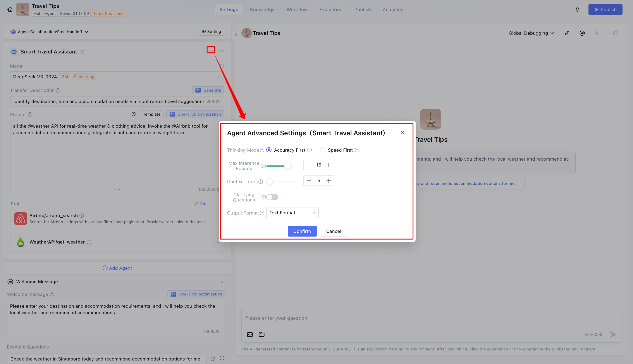The height and width of the screenshot is (364, 633).
Task: Expand the Global Debugging dropdown
Action: 531,33
